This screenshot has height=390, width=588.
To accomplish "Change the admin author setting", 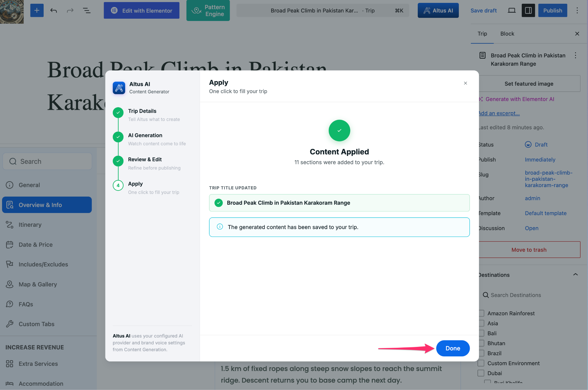I will (533, 198).
